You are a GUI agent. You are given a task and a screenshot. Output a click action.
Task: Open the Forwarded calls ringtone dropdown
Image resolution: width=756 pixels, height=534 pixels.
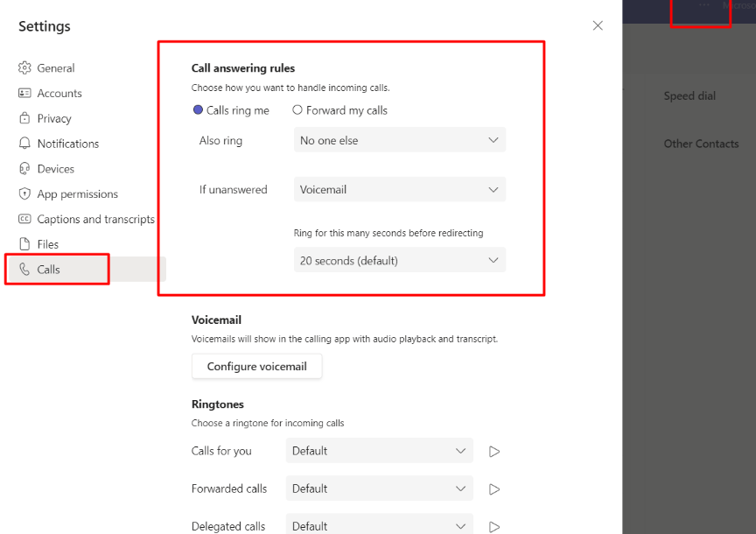tap(380, 488)
